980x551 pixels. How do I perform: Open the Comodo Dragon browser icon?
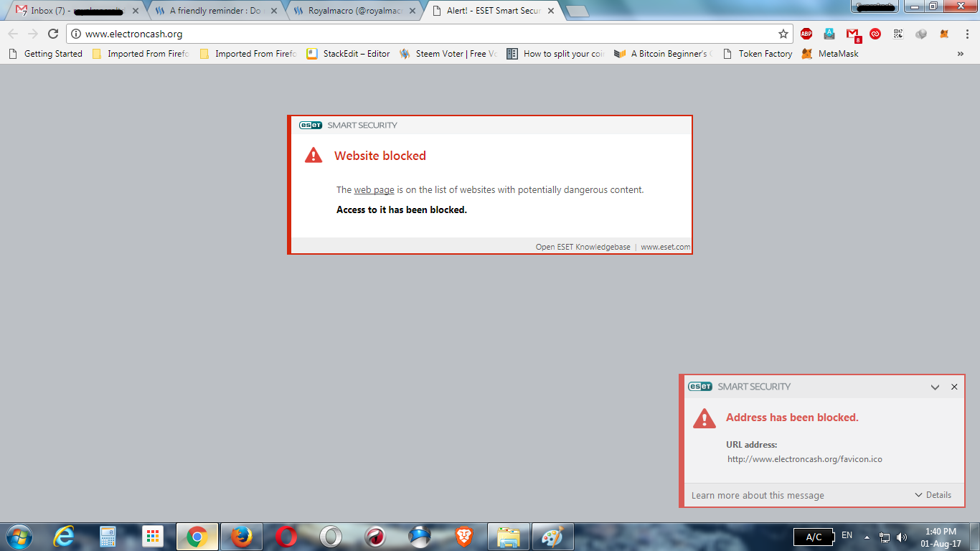375,537
